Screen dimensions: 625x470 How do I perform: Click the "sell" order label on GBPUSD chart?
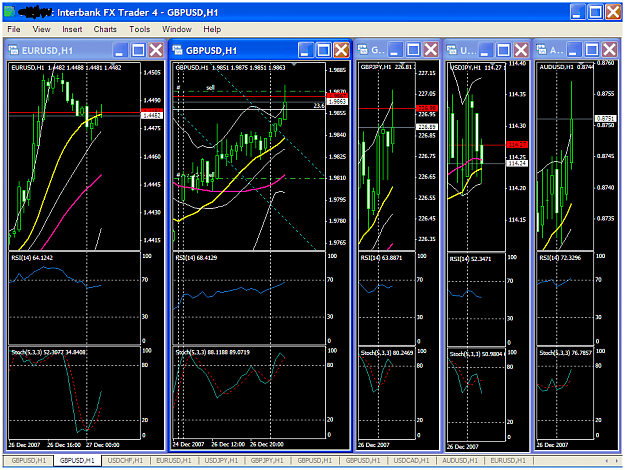pyautogui.click(x=210, y=88)
